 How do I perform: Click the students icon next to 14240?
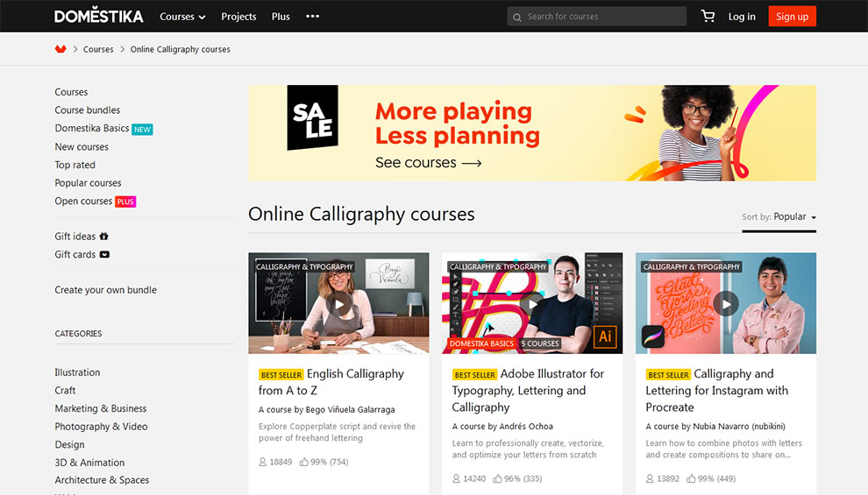click(456, 478)
